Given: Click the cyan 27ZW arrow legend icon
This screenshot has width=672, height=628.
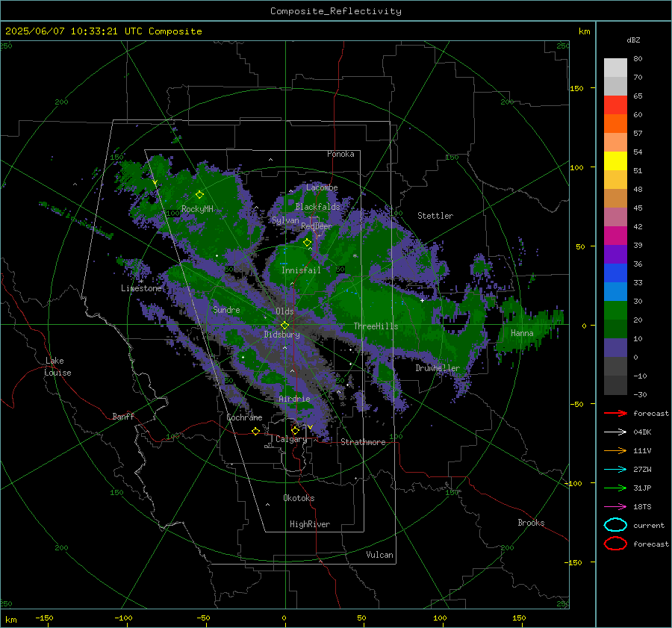Looking at the screenshot, I should pyautogui.click(x=615, y=470).
